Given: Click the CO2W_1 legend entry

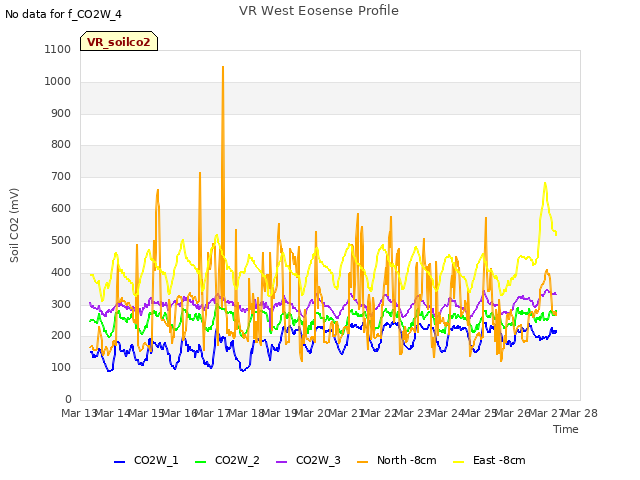Looking at the screenshot, I should pos(146,460).
